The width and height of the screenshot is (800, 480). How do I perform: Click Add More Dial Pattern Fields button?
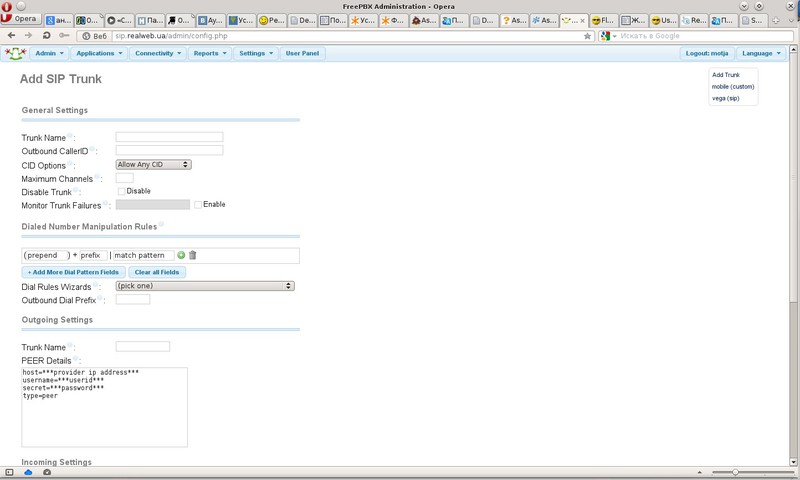[73, 272]
